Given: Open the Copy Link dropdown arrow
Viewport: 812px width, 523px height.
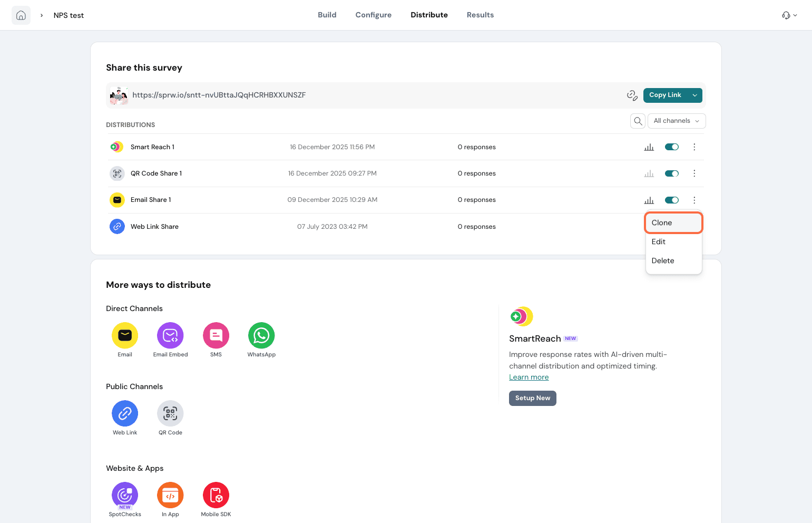Looking at the screenshot, I should (x=694, y=95).
